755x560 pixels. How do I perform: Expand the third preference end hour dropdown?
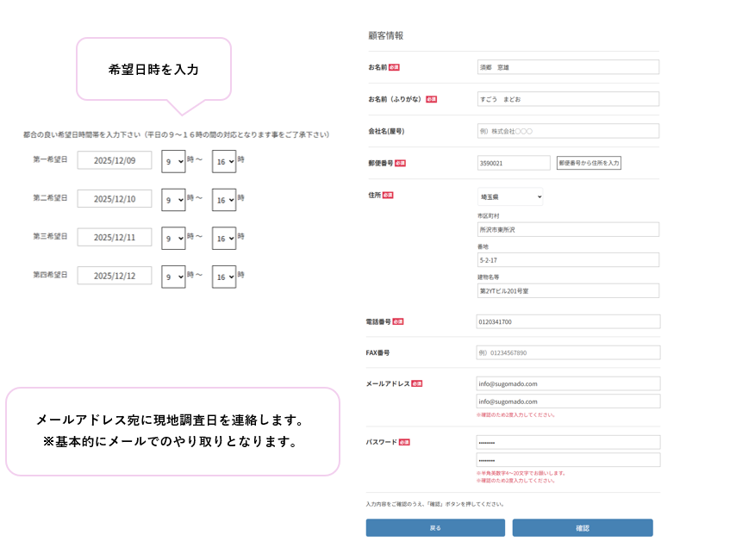224,238
